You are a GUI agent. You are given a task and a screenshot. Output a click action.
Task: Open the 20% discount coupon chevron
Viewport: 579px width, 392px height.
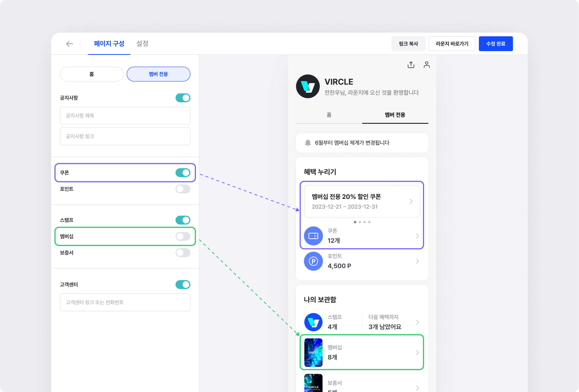pos(411,201)
